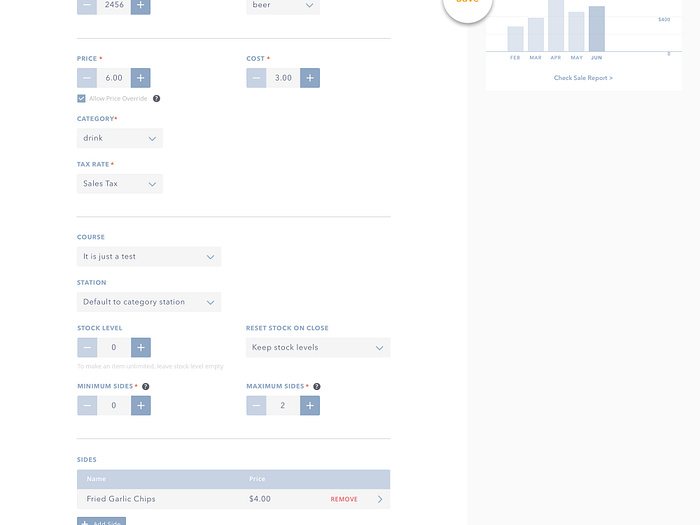Open the Minimum Sides help icon
Screen dimensions: 700x525
point(146,386)
